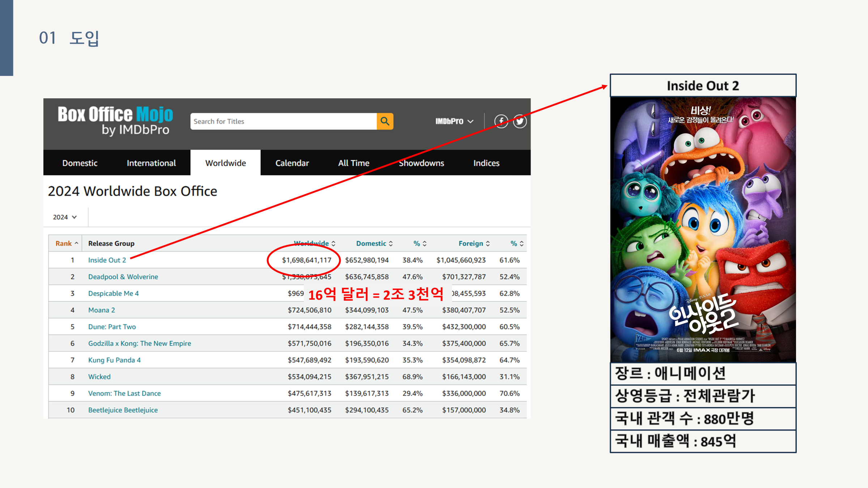
Task: Open the Beetlejuice Beetlejuice link
Action: click(x=123, y=410)
